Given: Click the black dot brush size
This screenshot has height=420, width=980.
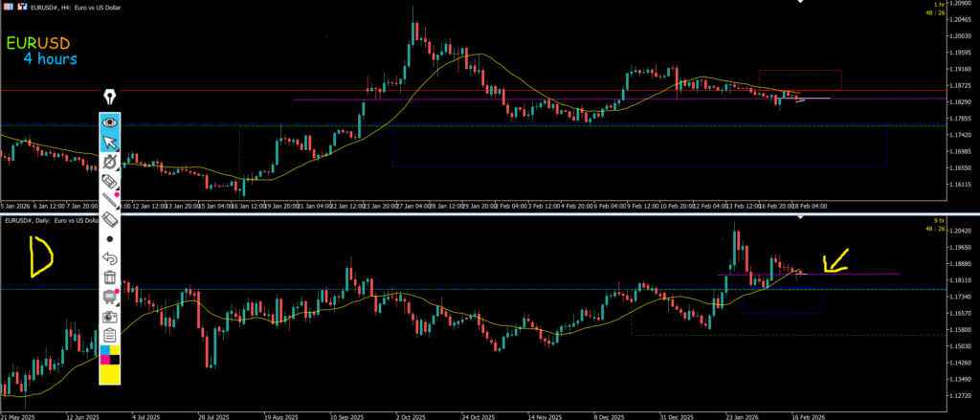Looking at the screenshot, I should tap(111, 239).
